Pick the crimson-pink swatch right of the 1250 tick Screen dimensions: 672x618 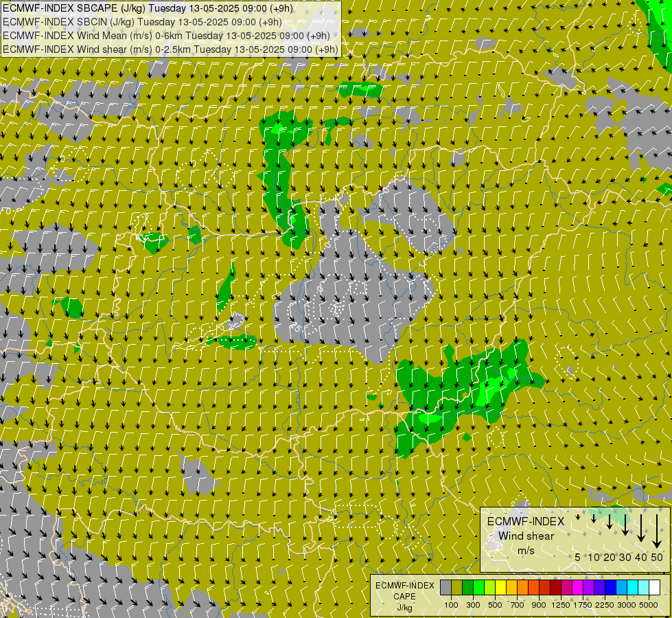coord(566,587)
